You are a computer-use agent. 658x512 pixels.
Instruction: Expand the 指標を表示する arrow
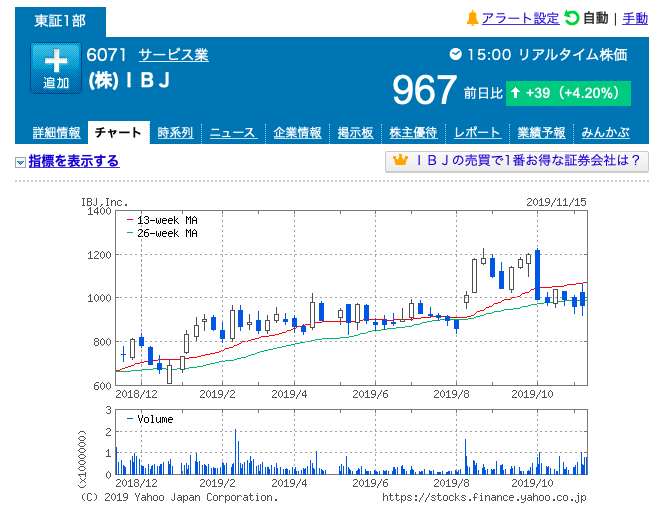coord(20,162)
